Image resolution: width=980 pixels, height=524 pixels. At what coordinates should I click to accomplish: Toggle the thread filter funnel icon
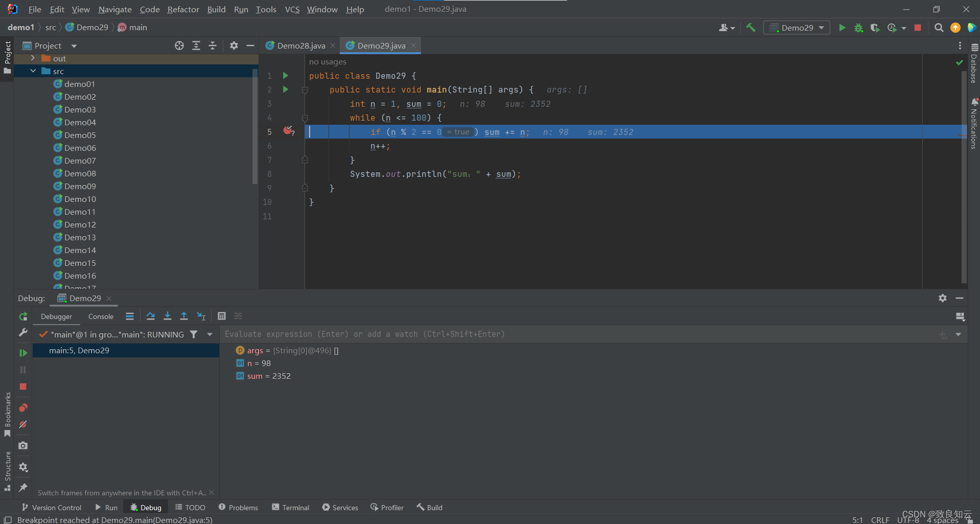coord(194,334)
